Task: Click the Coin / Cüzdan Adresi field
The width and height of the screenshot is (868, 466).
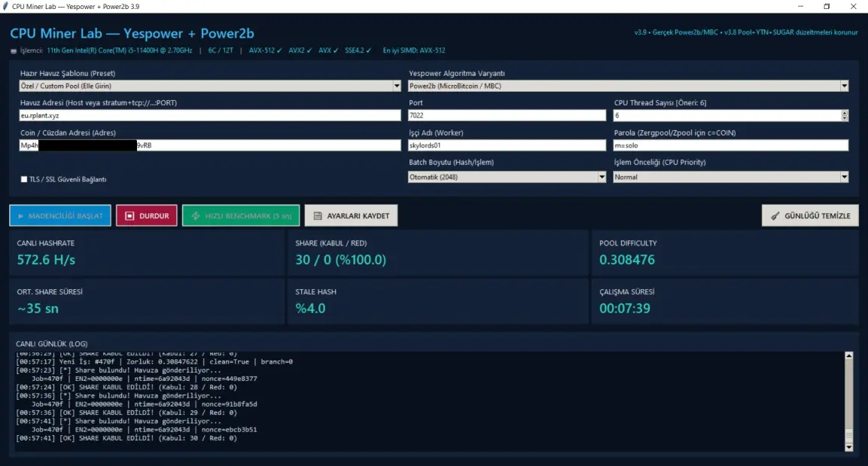Action: point(210,145)
